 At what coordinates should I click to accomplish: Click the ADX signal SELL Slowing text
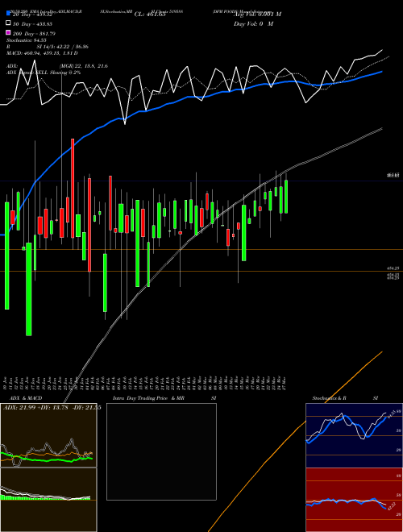click(44, 73)
